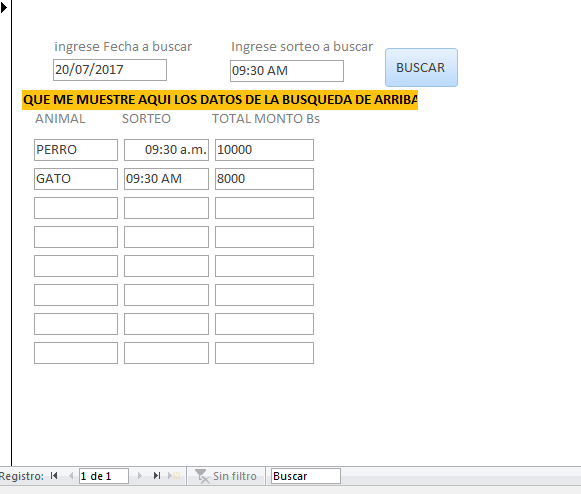Select the 10000 total monto field
581x494 pixels.
point(264,150)
